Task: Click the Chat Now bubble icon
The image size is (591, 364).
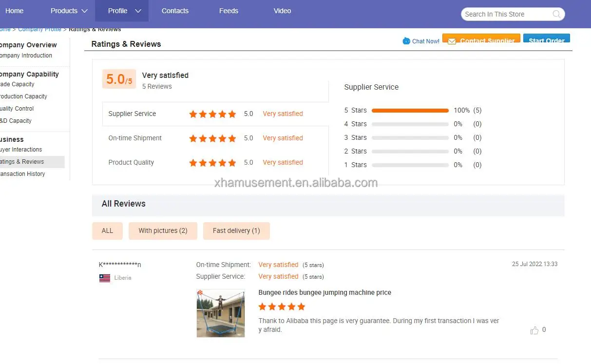Action: [406, 41]
